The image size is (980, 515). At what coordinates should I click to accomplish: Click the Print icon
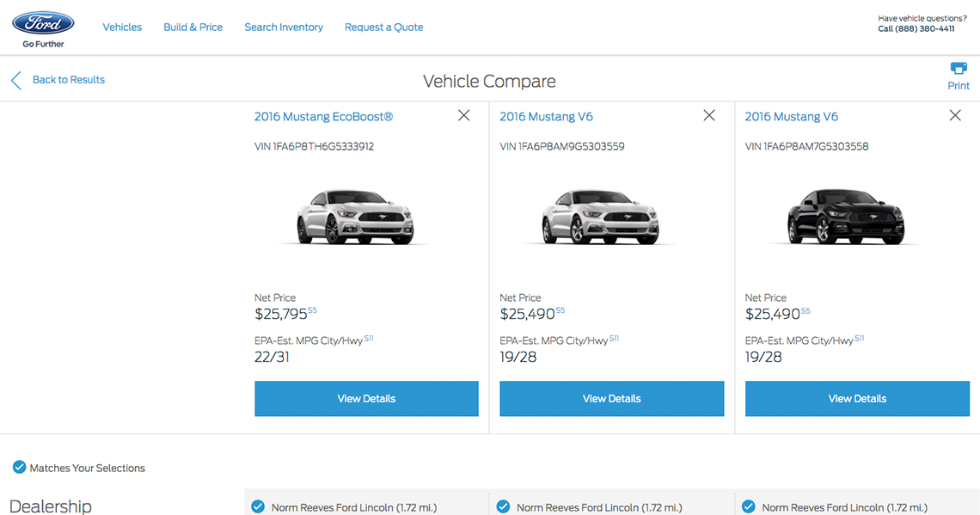point(958,69)
